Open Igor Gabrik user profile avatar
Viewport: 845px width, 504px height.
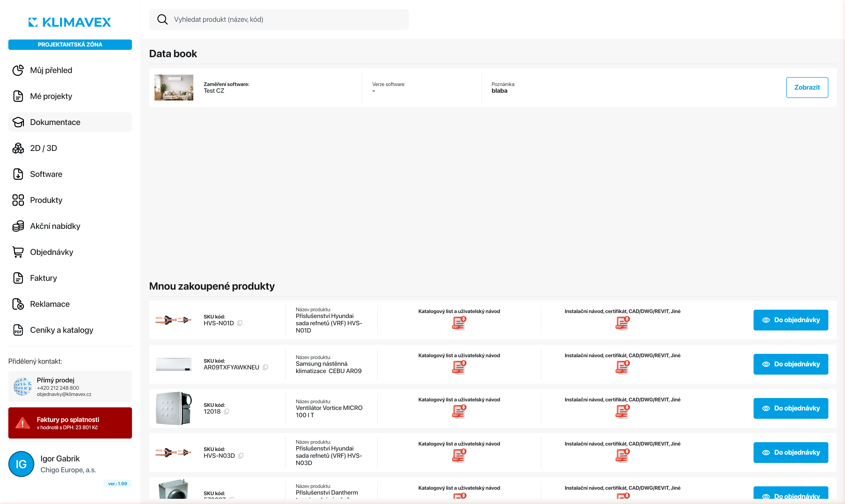pos(21,464)
